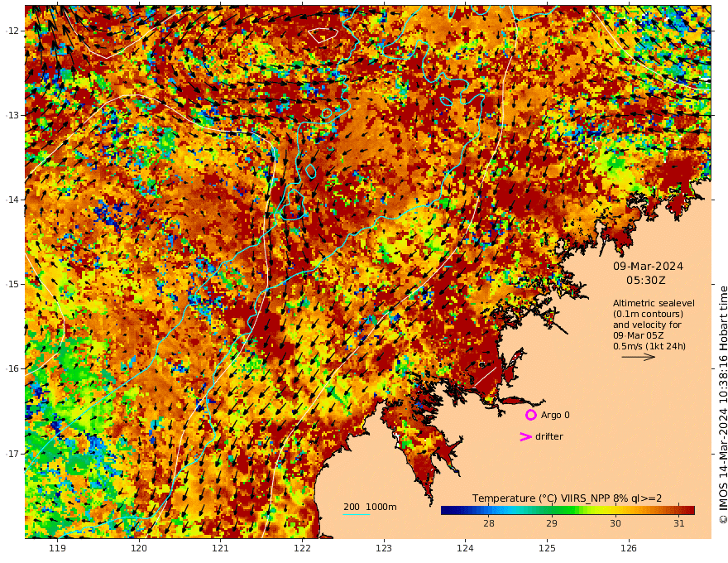
Task: Click colorbar tick label 30
Action: pyautogui.click(x=615, y=523)
